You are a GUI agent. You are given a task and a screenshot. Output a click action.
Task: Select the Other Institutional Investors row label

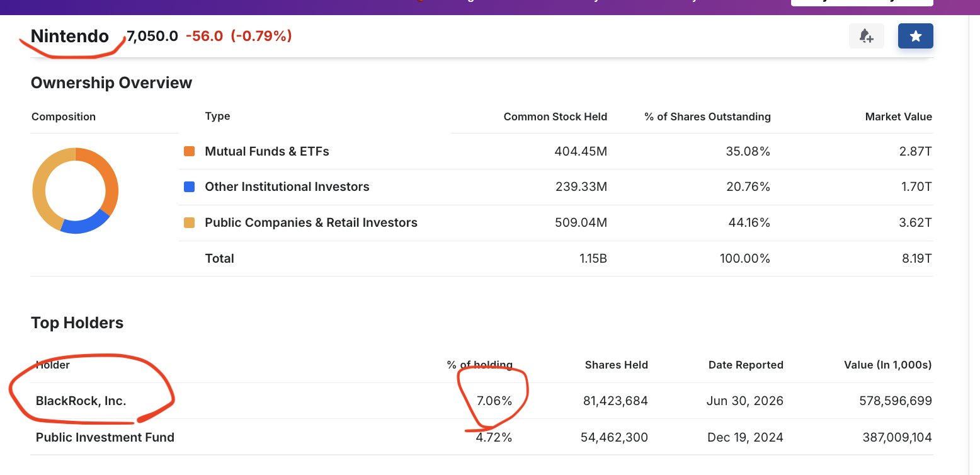pyautogui.click(x=287, y=186)
